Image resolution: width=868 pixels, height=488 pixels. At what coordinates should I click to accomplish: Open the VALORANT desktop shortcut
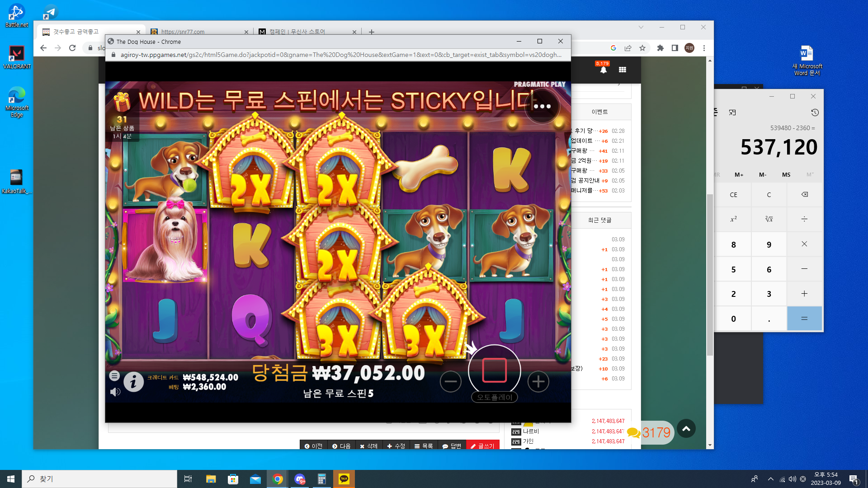(17, 57)
